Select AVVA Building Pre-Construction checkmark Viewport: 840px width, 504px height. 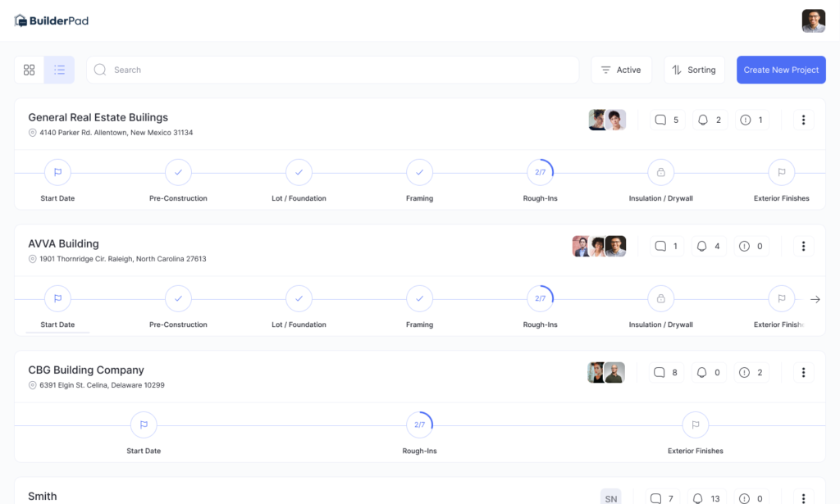[x=178, y=298]
